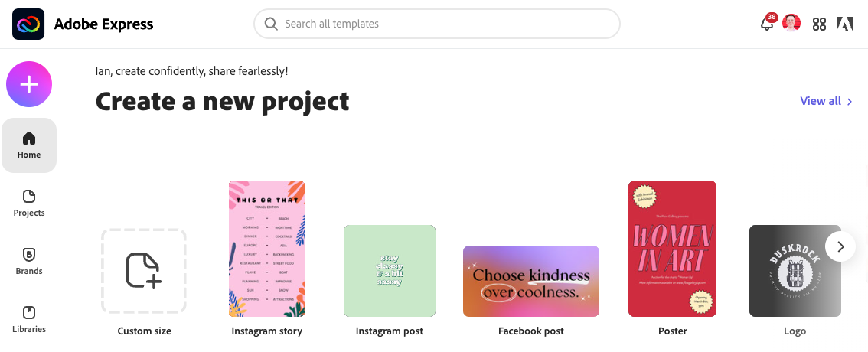Open the Women in Art poster thumbnail

[x=672, y=249]
